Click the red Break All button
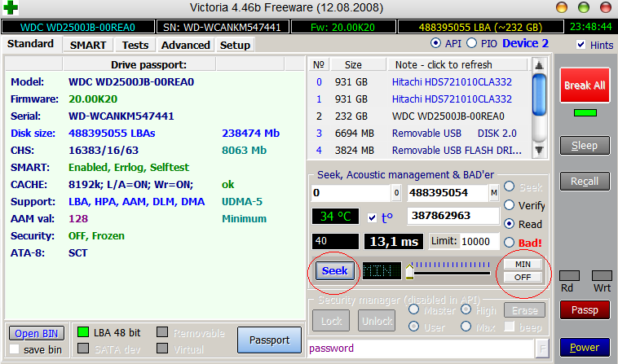Viewport: 618px width, 364px height. click(584, 86)
